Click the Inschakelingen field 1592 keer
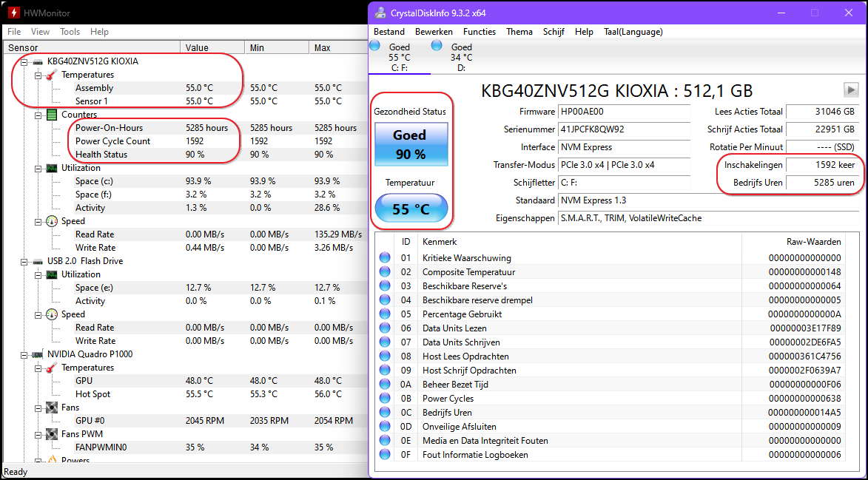868x480 pixels. point(822,165)
